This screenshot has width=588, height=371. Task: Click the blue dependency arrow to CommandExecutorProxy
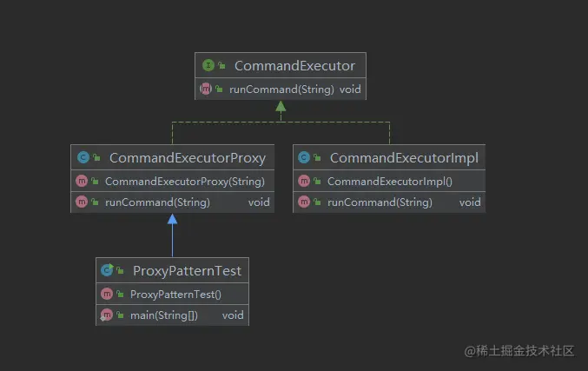173,235
